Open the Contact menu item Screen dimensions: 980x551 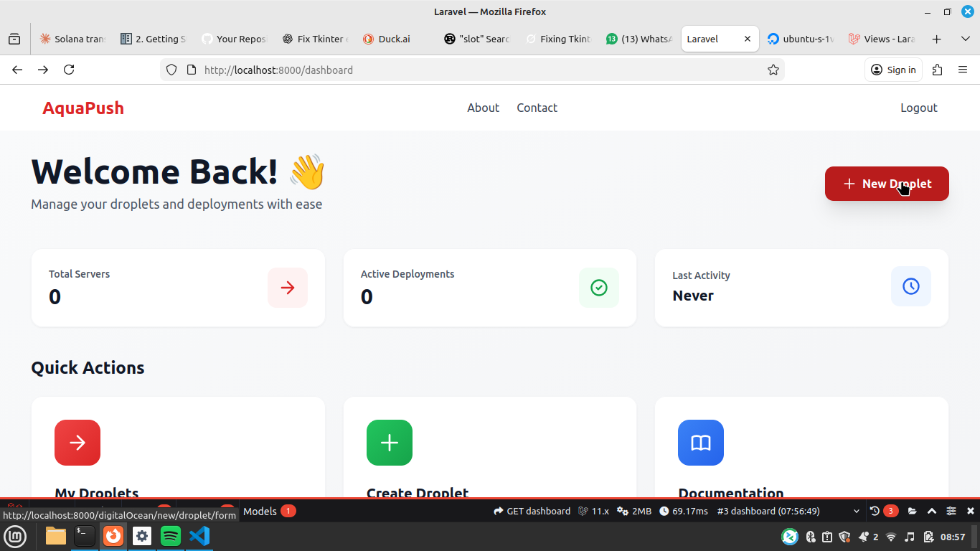pyautogui.click(x=537, y=108)
